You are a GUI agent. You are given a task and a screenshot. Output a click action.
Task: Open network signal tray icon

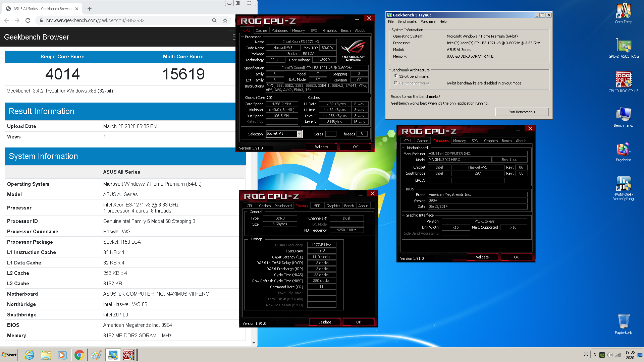618,355
